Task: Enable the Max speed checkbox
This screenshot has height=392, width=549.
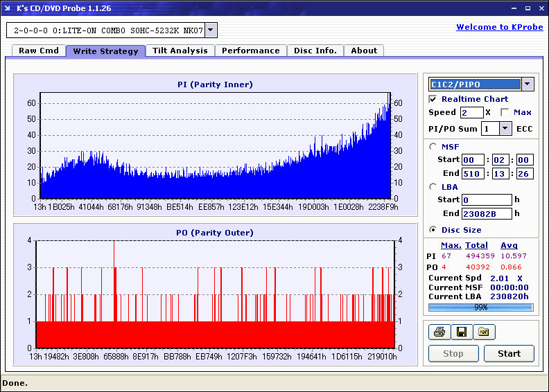Action: point(505,112)
